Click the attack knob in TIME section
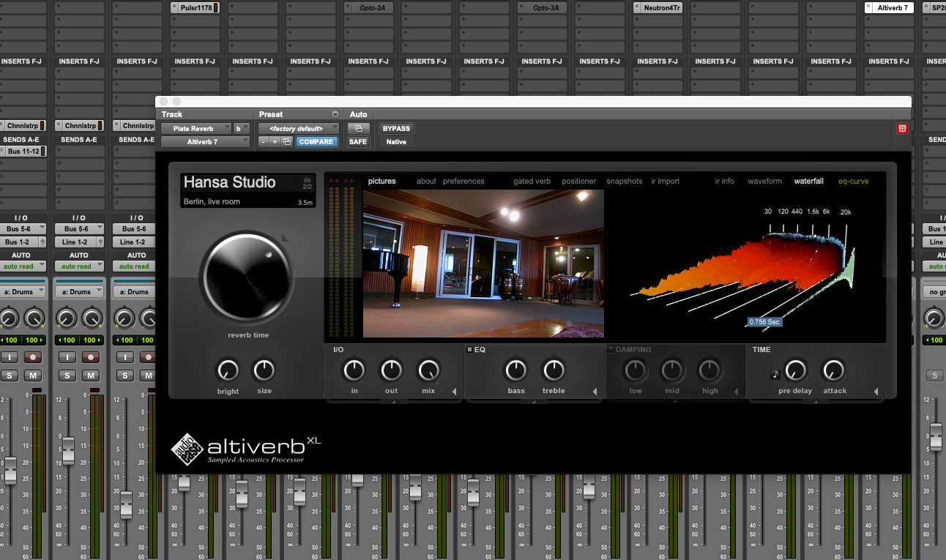This screenshot has height=560, width=946. point(834,370)
